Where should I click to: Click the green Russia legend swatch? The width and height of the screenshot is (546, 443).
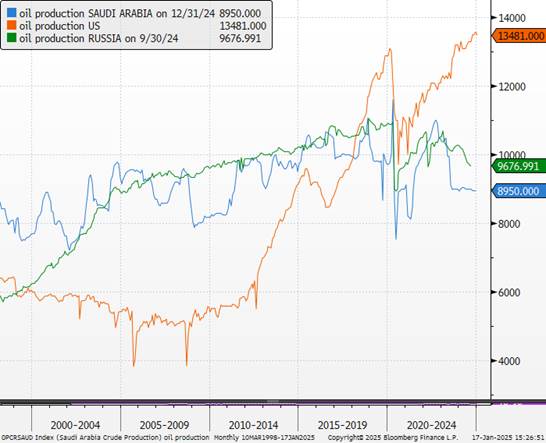(x=11, y=38)
